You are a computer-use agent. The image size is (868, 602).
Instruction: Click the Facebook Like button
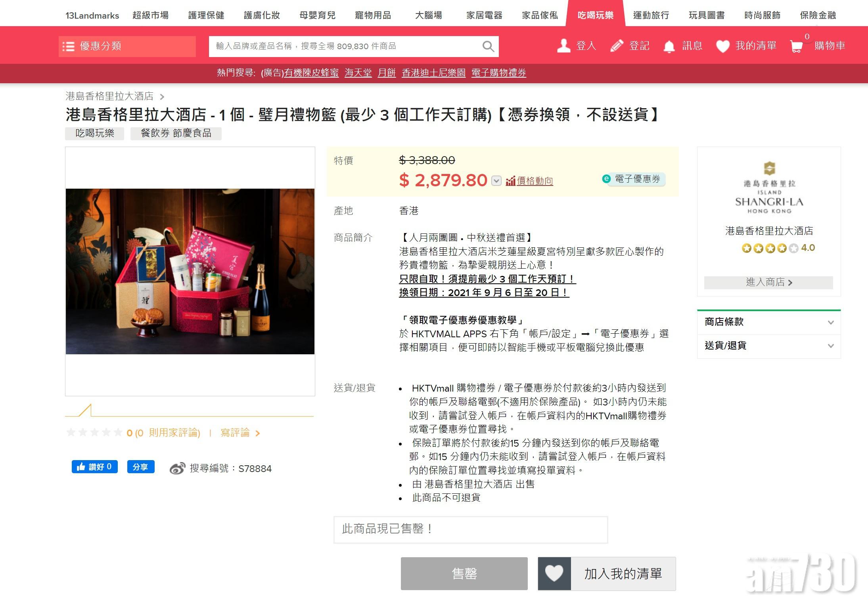coord(94,467)
